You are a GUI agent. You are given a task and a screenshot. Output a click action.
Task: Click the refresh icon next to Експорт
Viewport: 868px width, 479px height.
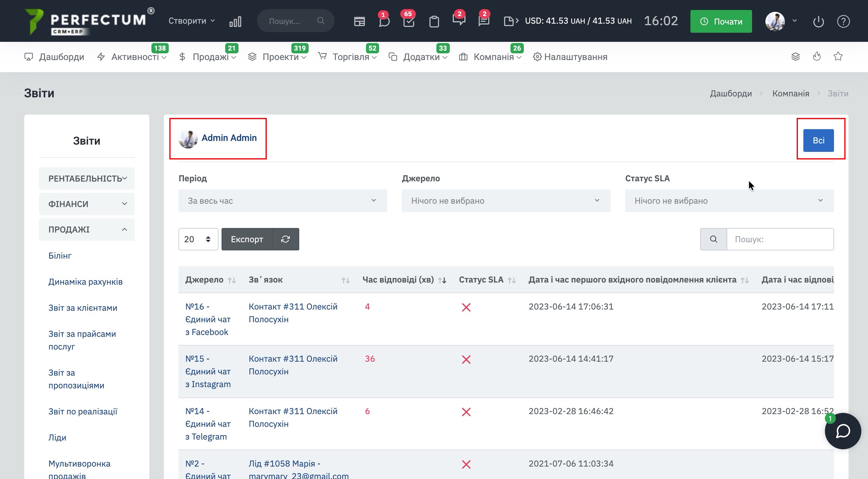click(285, 239)
